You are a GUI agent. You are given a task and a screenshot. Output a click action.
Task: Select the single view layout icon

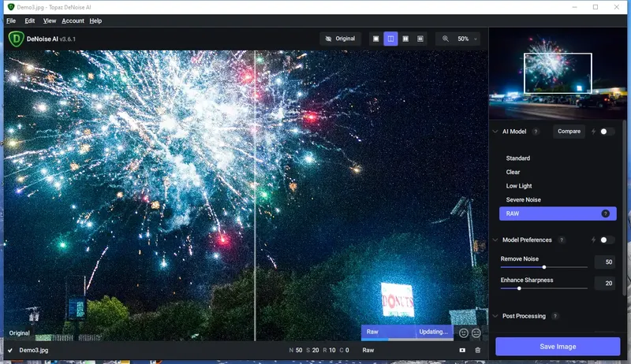coord(376,39)
